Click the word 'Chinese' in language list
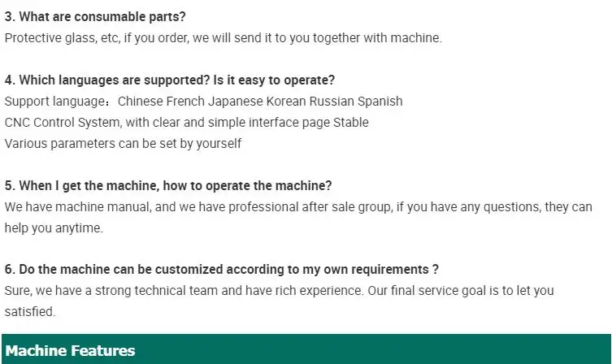 (x=140, y=102)
